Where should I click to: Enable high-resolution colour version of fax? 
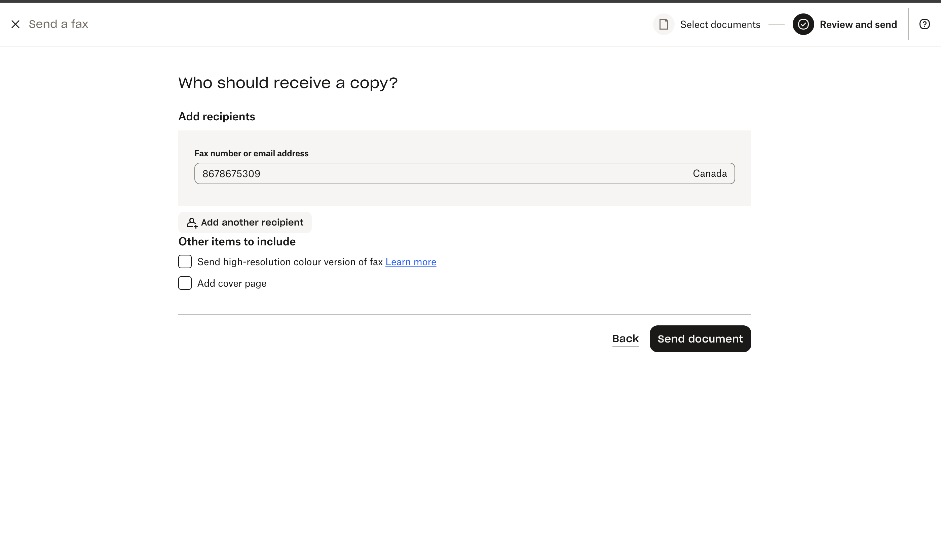[185, 261]
